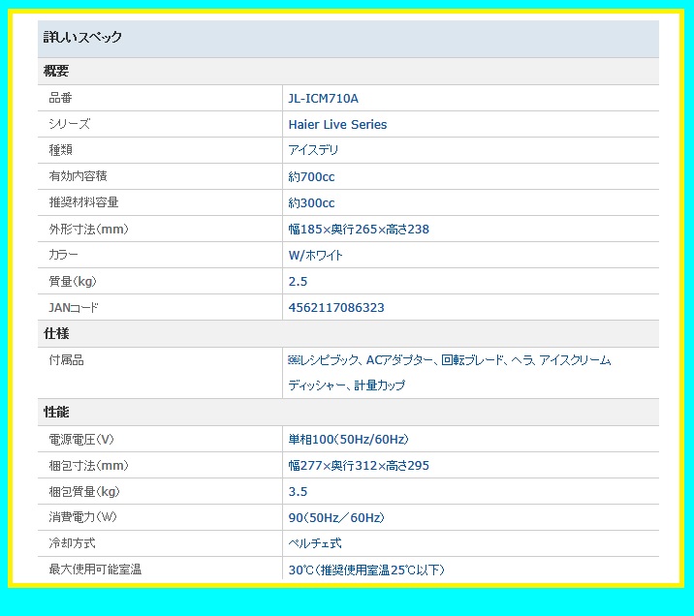Click the Haier Live Series value
The image size is (694, 616).
(x=337, y=125)
